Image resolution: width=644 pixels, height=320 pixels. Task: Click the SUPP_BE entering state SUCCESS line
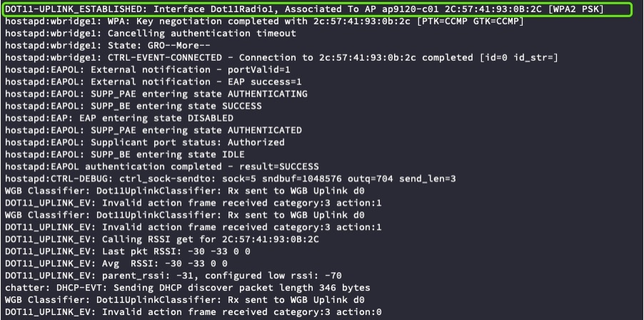point(133,106)
